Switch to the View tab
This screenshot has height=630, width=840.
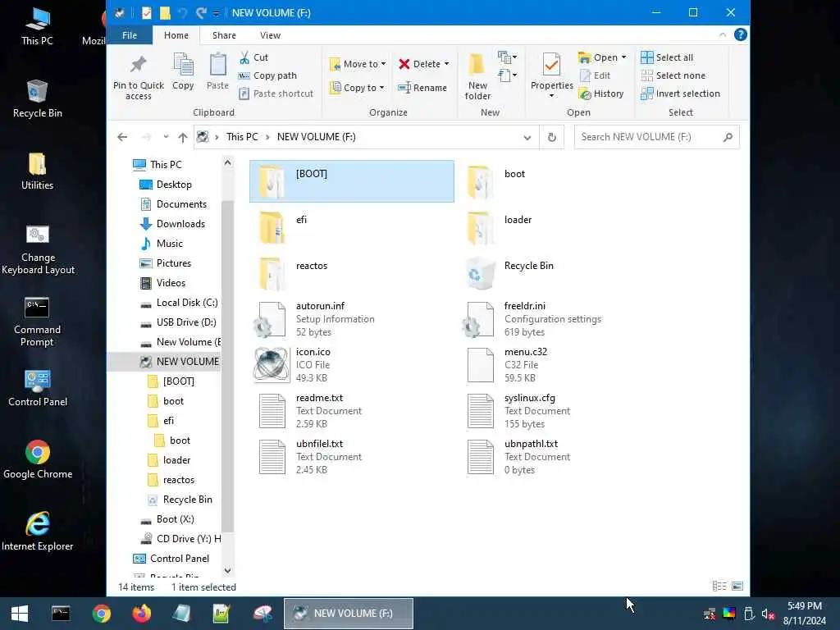[x=270, y=35]
